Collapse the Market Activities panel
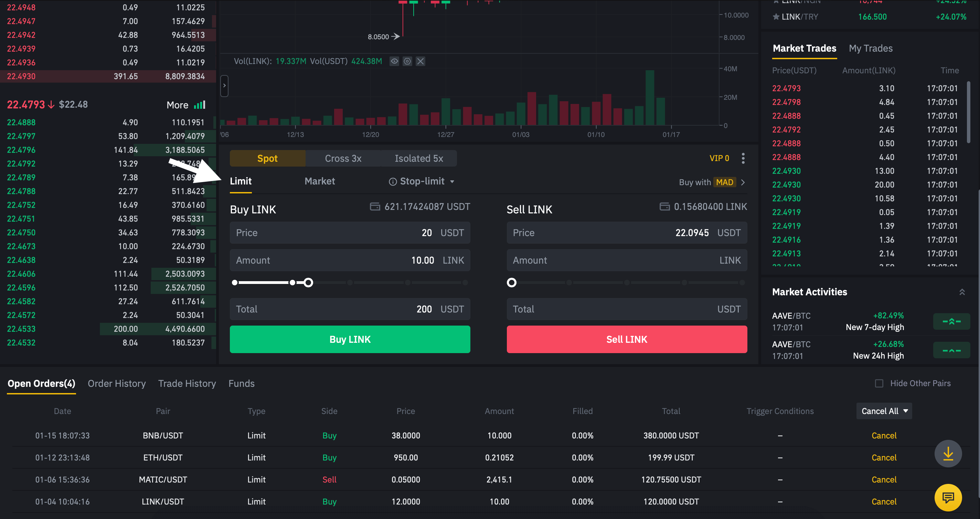This screenshot has width=980, height=519. [962, 292]
